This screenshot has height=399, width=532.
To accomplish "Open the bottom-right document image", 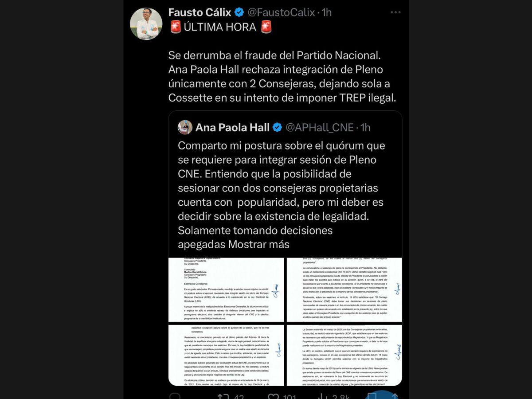I will point(344,355).
